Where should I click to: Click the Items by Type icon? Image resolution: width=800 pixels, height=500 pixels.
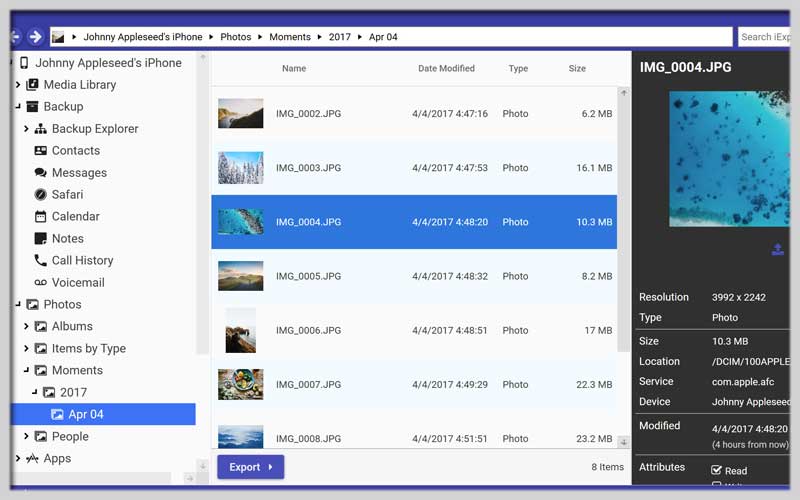click(40, 348)
